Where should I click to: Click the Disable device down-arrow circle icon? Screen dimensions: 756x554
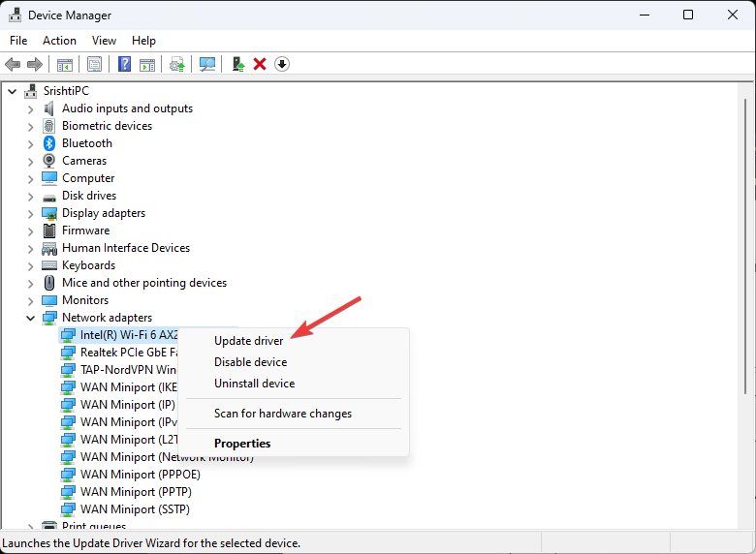pos(282,64)
